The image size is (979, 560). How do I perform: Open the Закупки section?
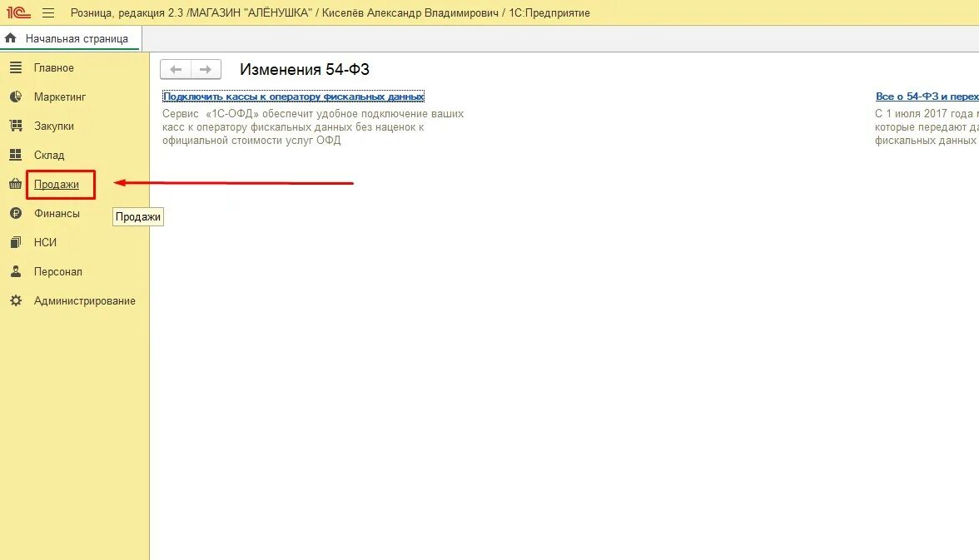pos(53,126)
